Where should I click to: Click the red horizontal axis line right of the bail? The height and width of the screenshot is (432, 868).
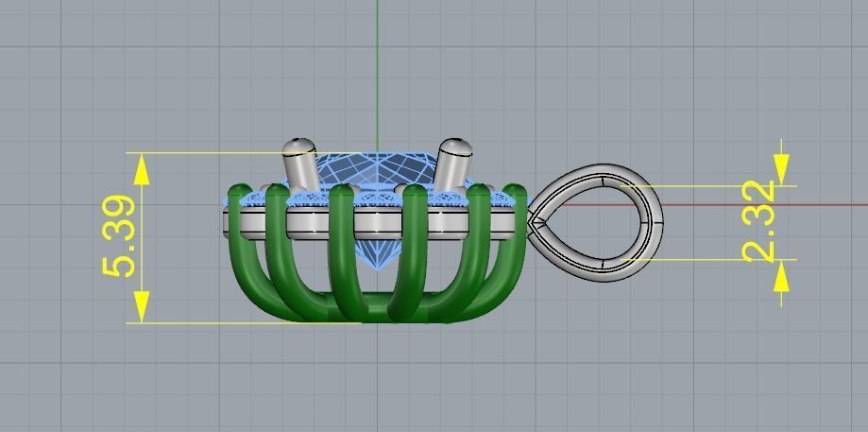click(x=767, y=205)
